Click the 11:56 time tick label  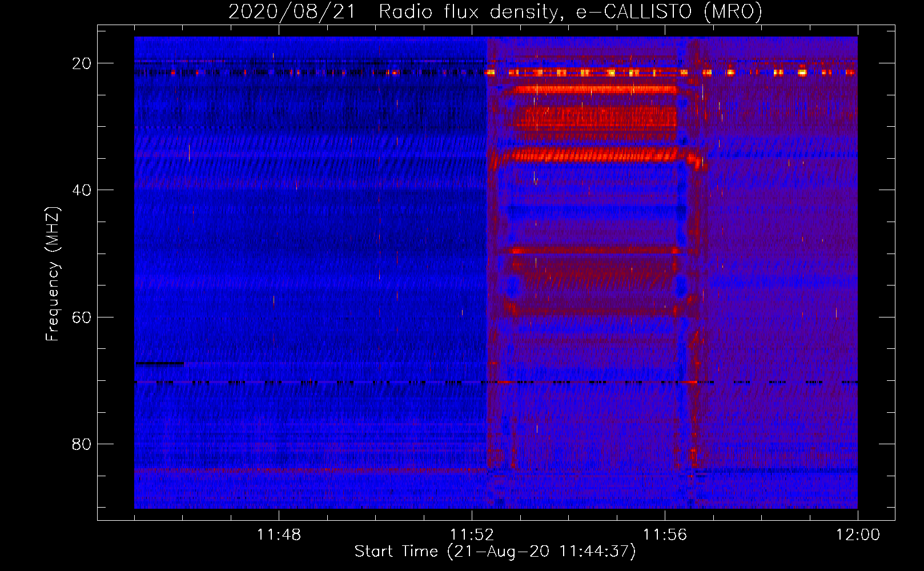pos(665,535)
